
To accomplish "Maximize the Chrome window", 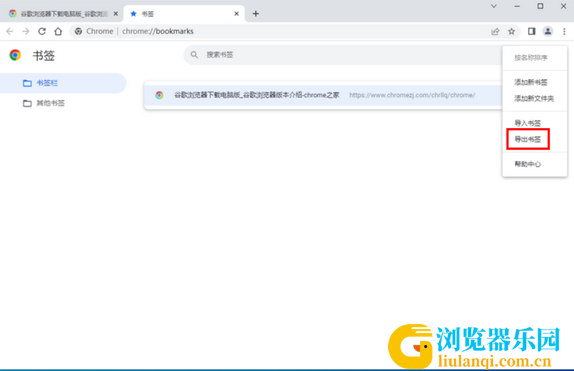I will tap(540, 6).
